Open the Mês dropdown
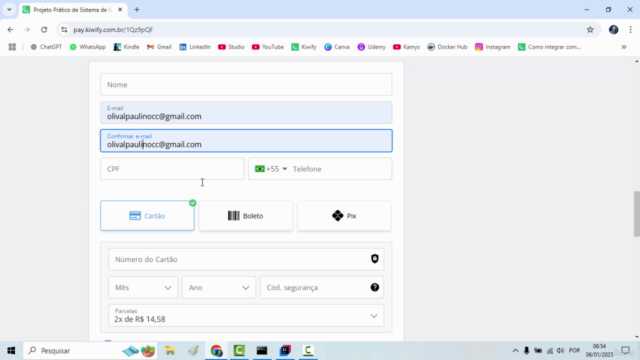This screenshot has height=360, width=640. pyautogui.click(x=143, y=287)
